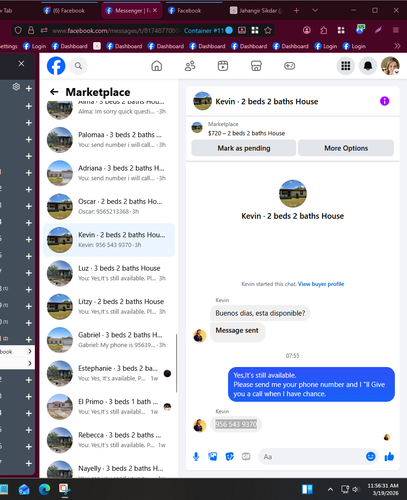Open Litzy 2 beds 2 baths chat
This screenshot has height=500, width=407.
tap(109, 306)
